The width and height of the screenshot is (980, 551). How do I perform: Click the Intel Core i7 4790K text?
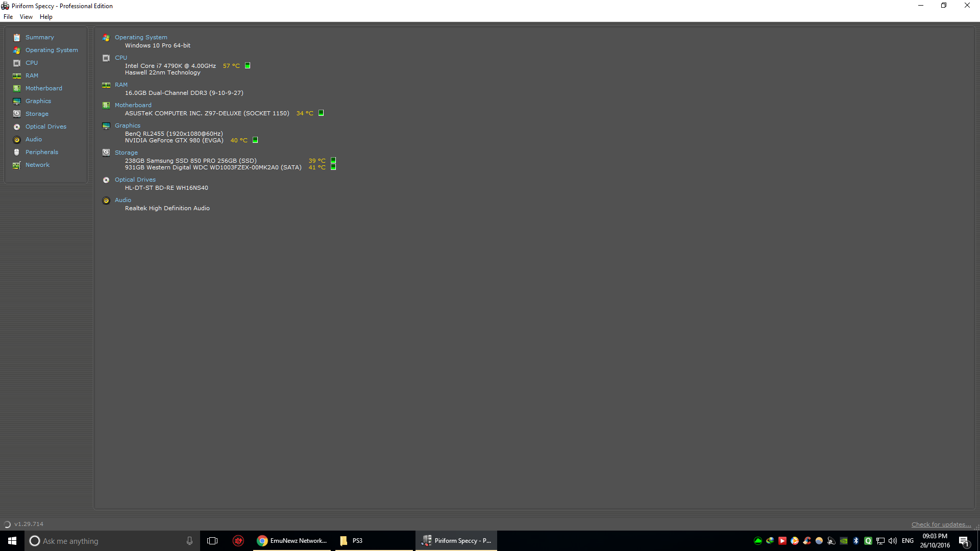[x=170, y=66]
